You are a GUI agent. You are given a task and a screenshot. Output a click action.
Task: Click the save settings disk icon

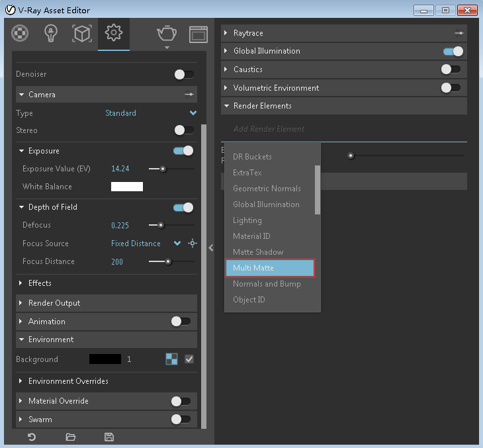tap(109, 437)
